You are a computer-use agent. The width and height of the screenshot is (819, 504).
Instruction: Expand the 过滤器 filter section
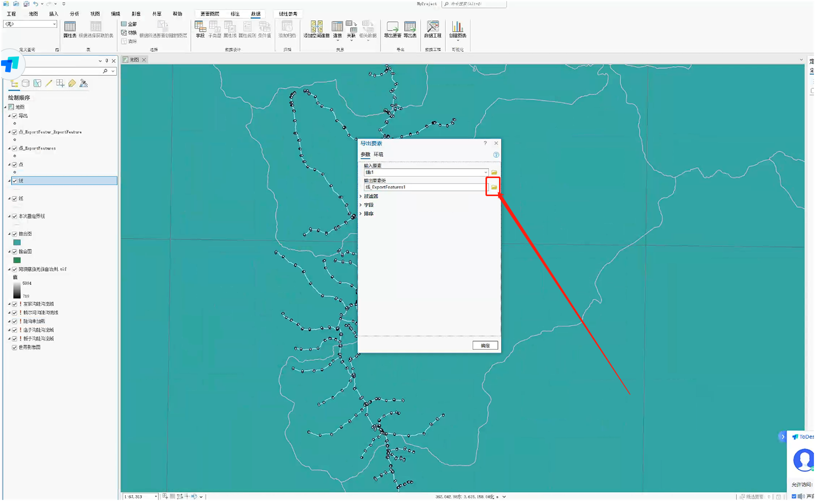coord(361,197)
